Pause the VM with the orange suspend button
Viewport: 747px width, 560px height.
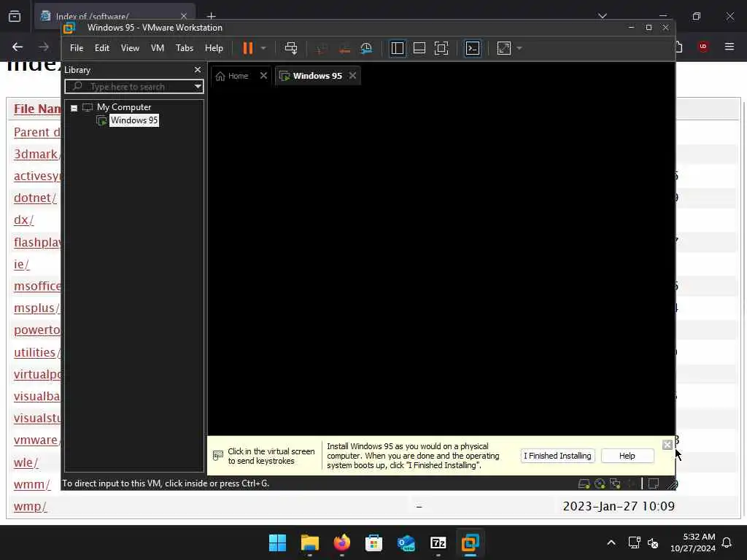248,48
